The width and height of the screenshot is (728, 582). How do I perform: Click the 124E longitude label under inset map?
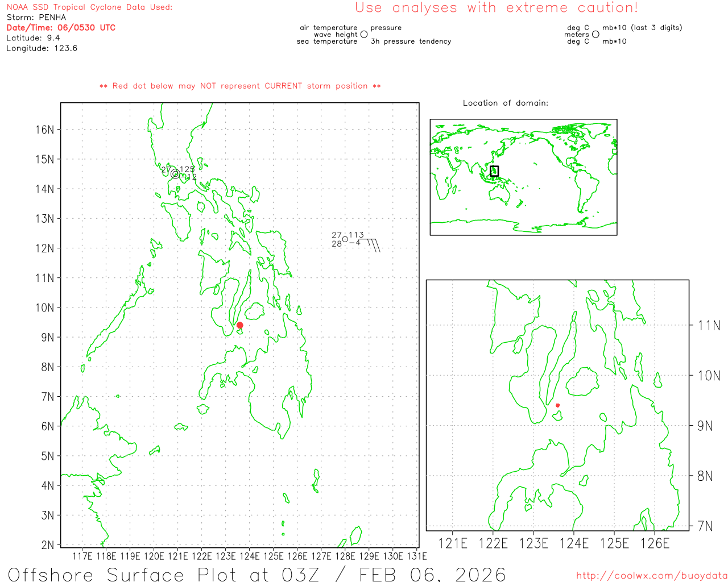[x=574, y=543]
